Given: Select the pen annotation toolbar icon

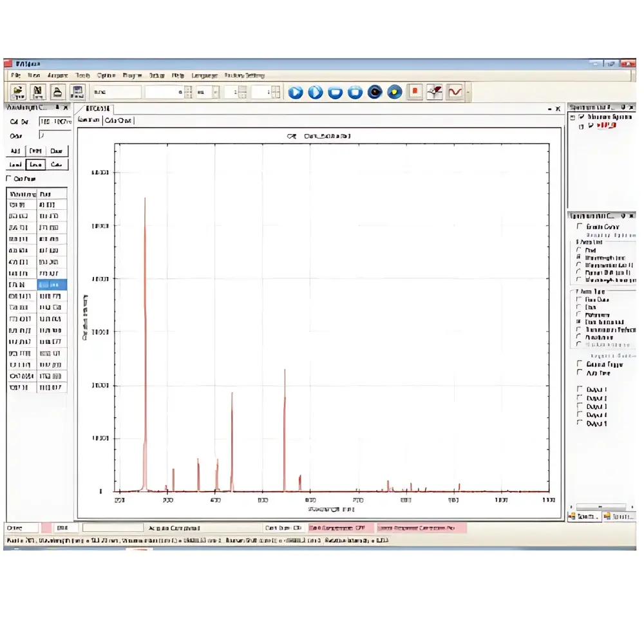Looking at the screenshot, I should [434, 92].
